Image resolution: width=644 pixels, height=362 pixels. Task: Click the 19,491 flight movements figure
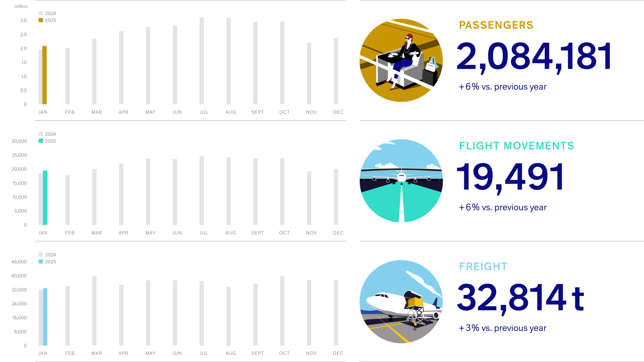click(x=511, y=177)
